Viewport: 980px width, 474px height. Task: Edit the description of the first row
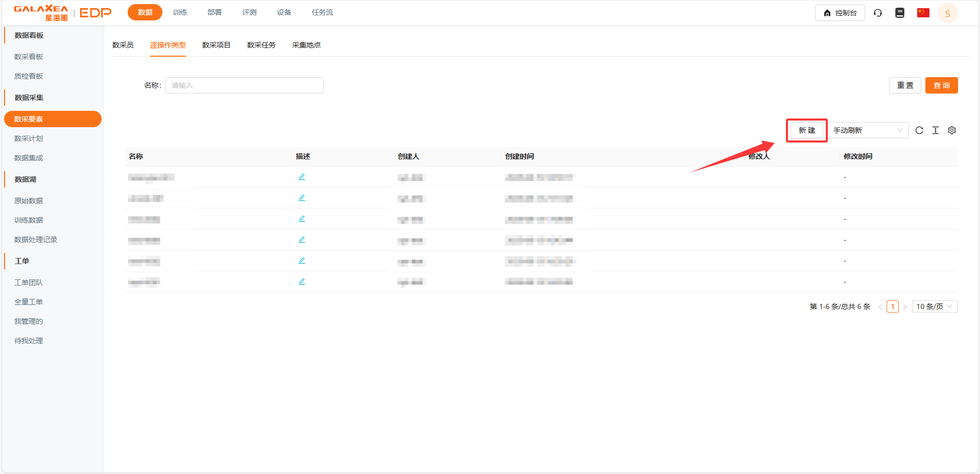pos(302,177)
